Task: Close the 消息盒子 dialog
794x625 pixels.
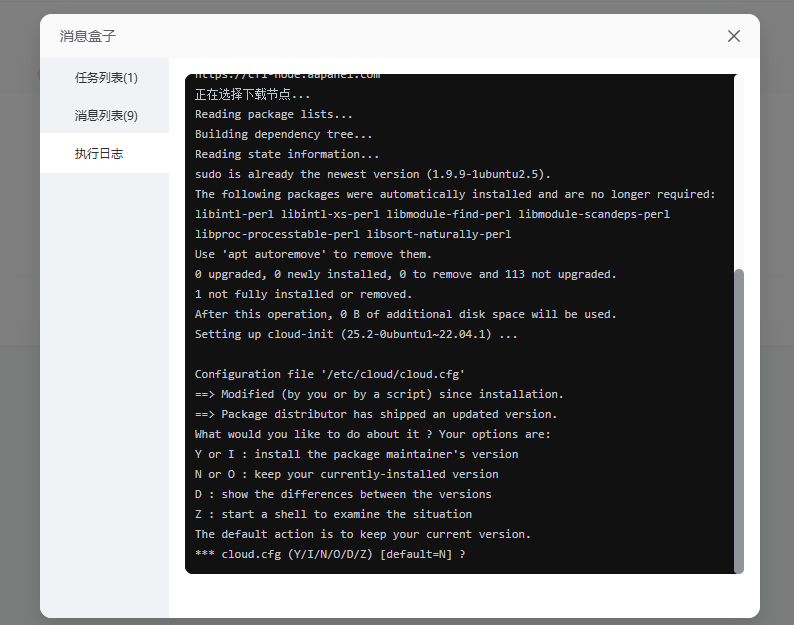Action: coord(734,36)
